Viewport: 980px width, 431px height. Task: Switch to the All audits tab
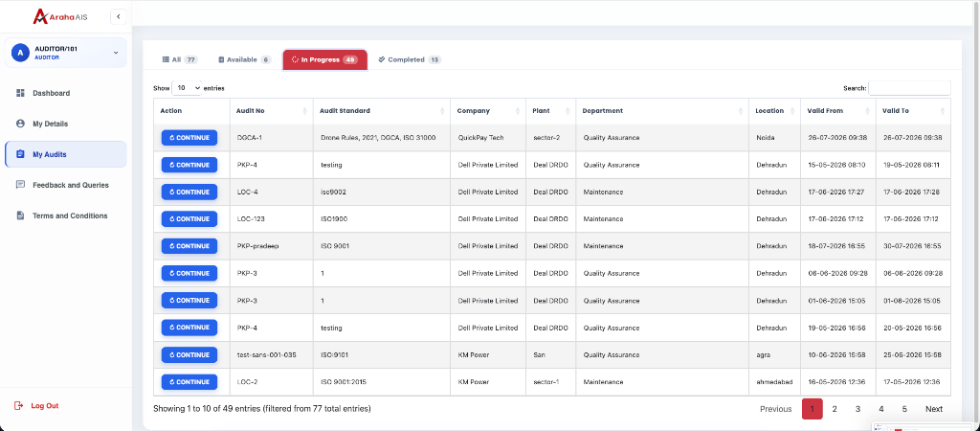pyautogui.click(x=180, y=59)
